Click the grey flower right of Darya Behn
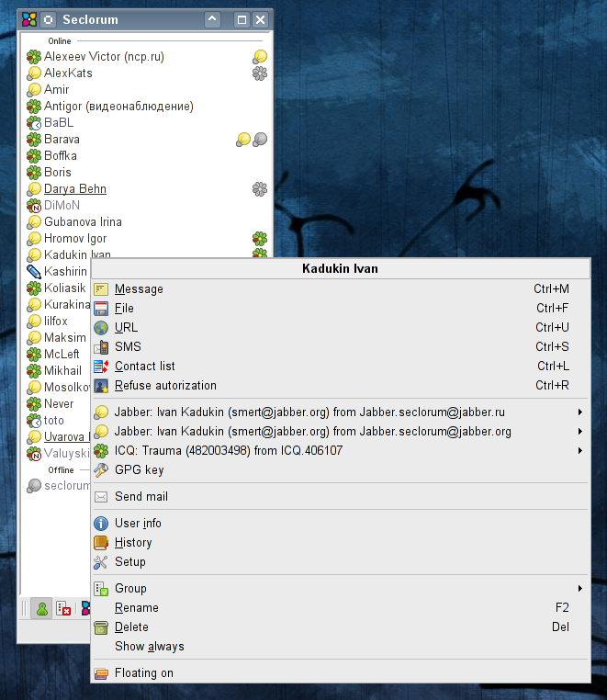Image resolution: width=607 pixels, height=700 pixels. coord(260,189)
